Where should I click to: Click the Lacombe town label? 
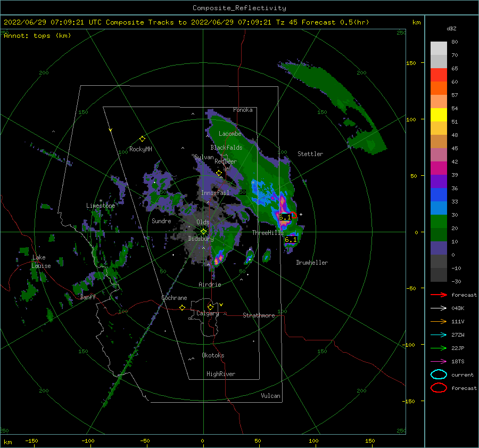pyautogui.click(x=230, y=134)
